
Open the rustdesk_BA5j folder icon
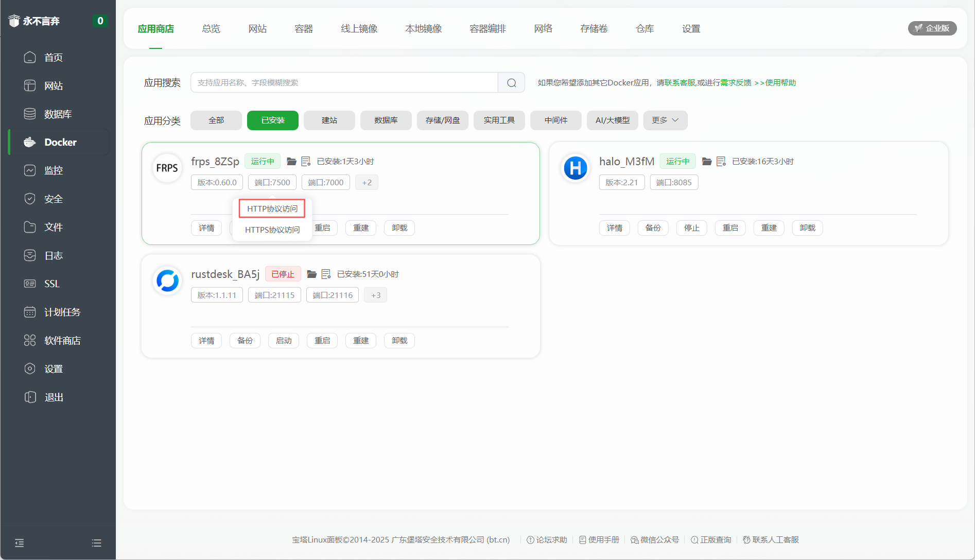click(x=311, y=274)
